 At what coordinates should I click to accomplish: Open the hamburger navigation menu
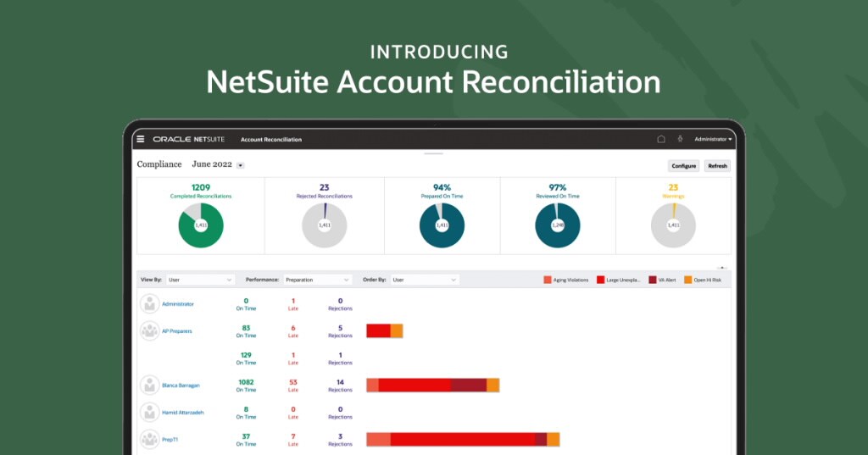[x=141, y=139]
